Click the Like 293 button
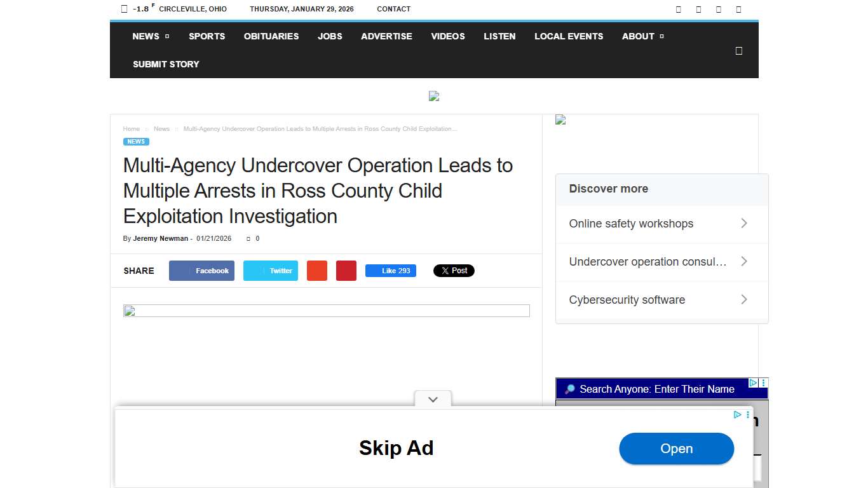This screenshot has width=868, height=488. (x=390, y=271)
